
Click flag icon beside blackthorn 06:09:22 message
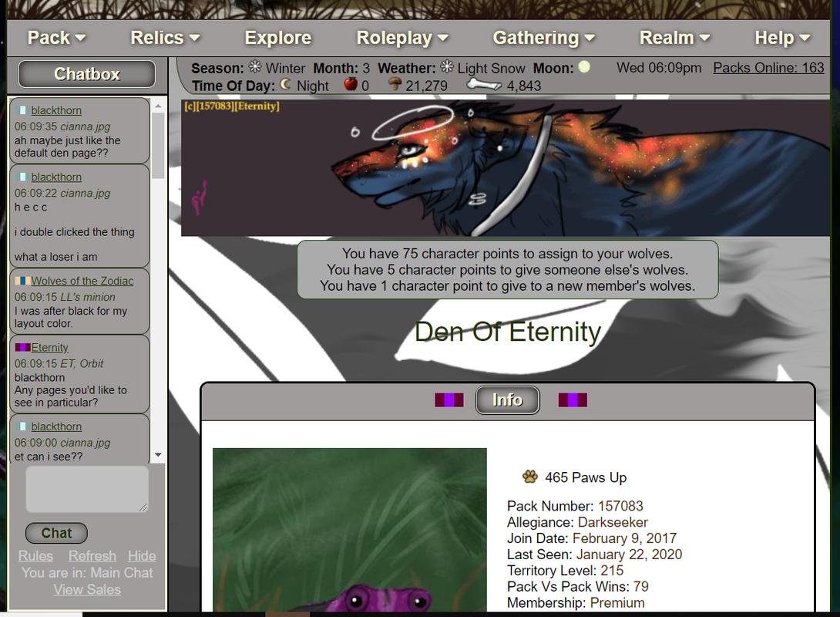coord(22,177)
